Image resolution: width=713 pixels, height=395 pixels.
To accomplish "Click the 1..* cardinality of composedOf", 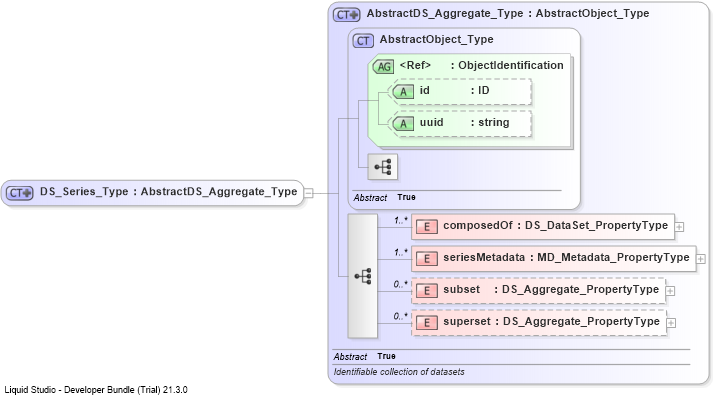I will coord(401,220).
